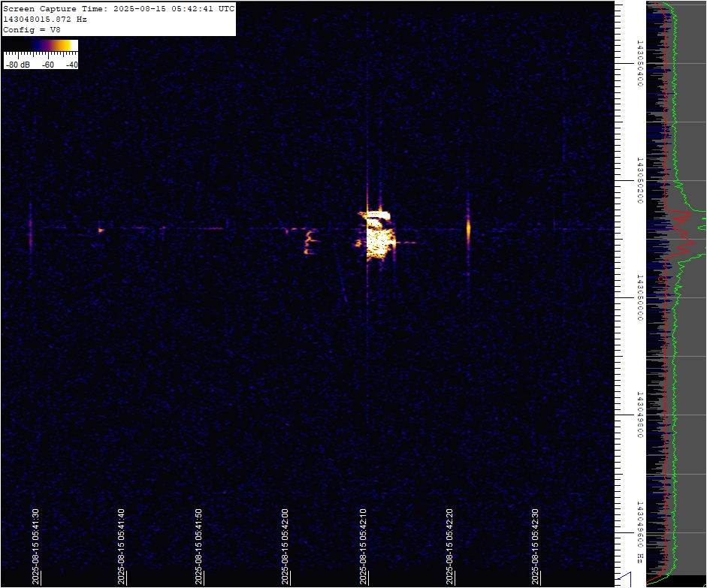This screenshot has height=588, width=707.
Task: Click the 143050000 frequency axis label
Action: coord(639,297)
